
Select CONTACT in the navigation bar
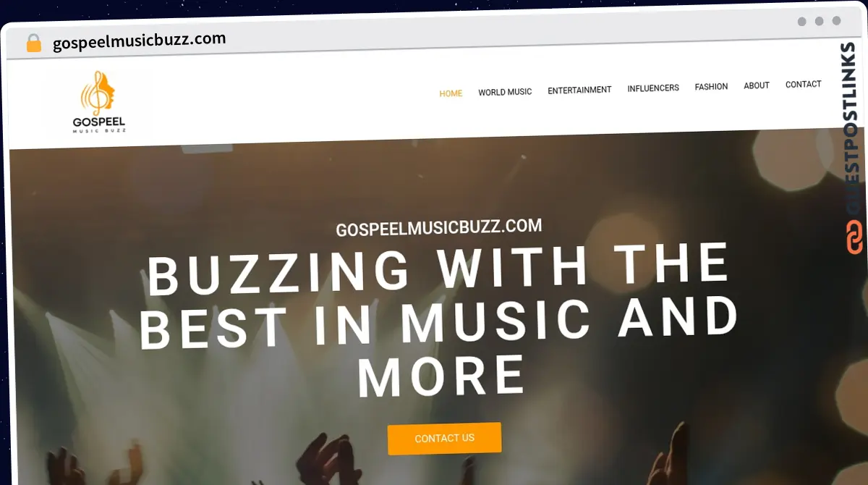804,85
